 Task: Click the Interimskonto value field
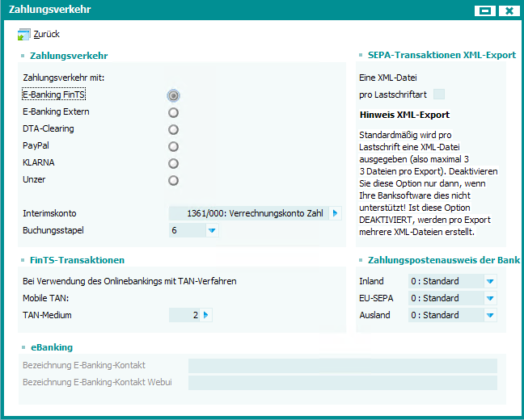pyautogui.click(x=247, y=213)
